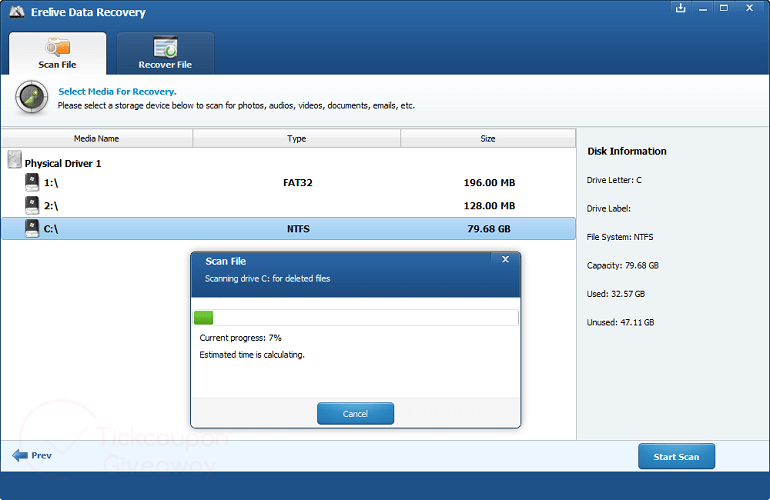The width and height of the screenshot is (770, 500).
Task: Click the 79.68 GB size cell
Action: pos(489,229)
